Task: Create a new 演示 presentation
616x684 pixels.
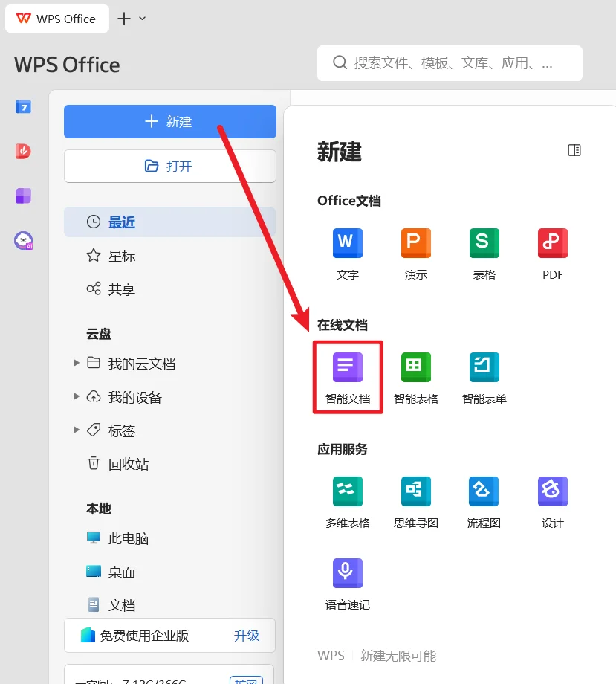Action: tap(416, 254)
